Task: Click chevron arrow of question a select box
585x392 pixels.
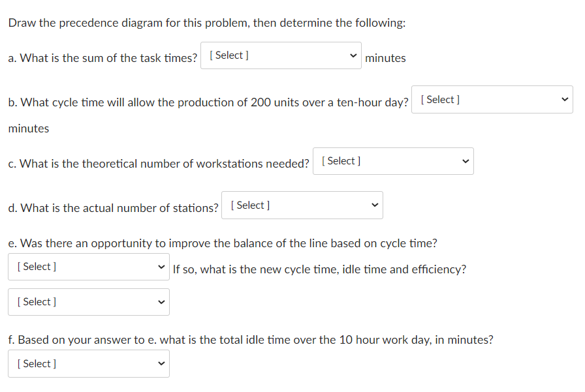Action: click(x=353, y=56)
